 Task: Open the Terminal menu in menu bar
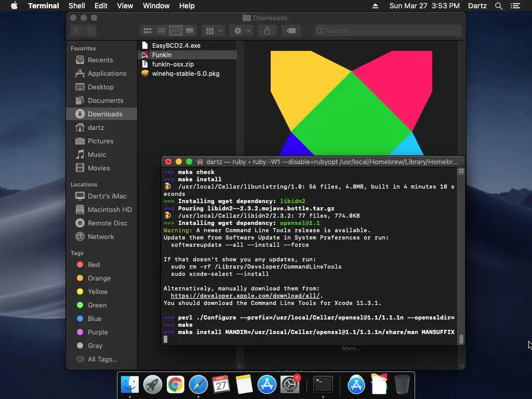tap(44, 6)
